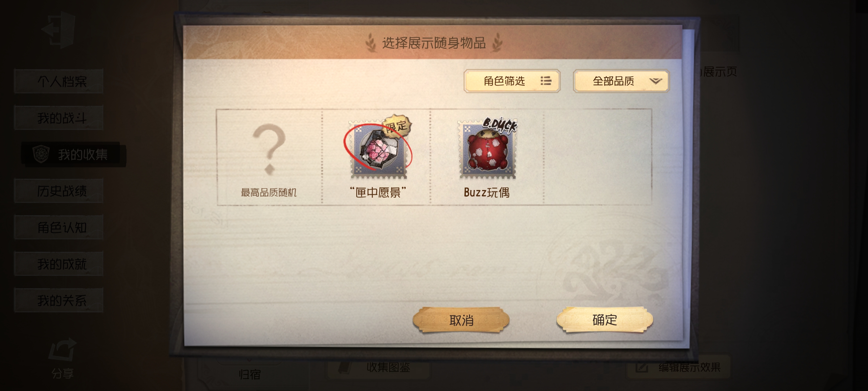The width and height of the screenshot is (868, 391).
Task: Click the list icon in 角色筛选
Action: tap(546, 81)
